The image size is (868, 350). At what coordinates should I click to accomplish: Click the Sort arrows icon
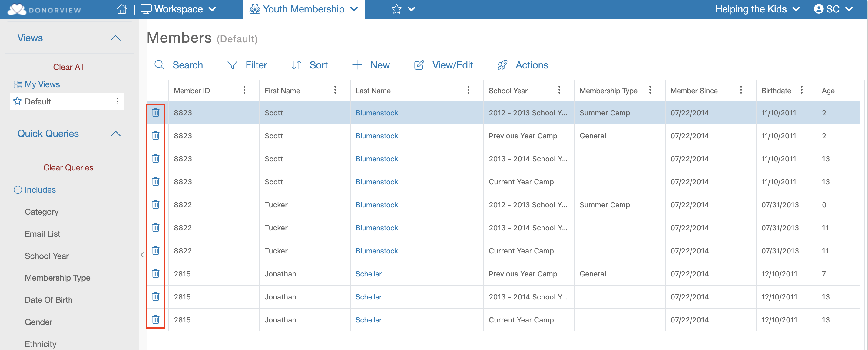(296, 65)
